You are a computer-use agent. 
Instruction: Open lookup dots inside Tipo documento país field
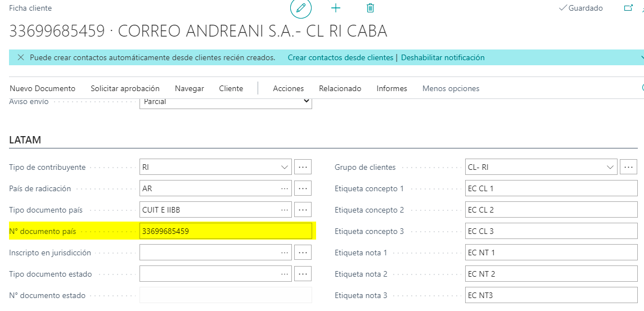(284, 210)
